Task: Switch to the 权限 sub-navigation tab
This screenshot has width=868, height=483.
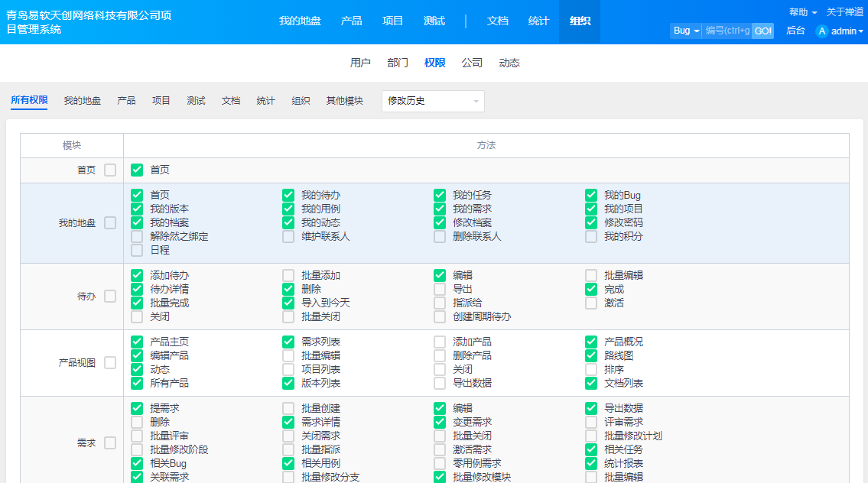Action: pyautogui.click(x=434, y=63)
